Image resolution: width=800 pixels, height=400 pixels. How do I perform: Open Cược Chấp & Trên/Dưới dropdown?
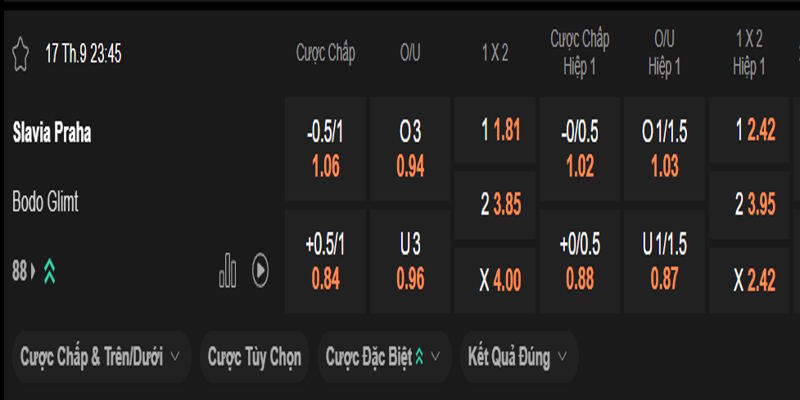tap(101, 356)
